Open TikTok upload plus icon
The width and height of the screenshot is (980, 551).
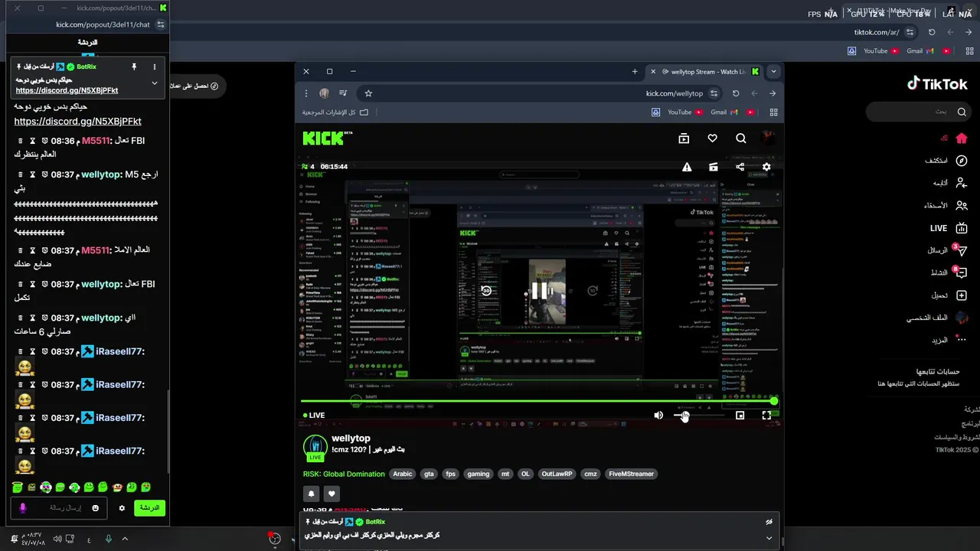point(962,295)
